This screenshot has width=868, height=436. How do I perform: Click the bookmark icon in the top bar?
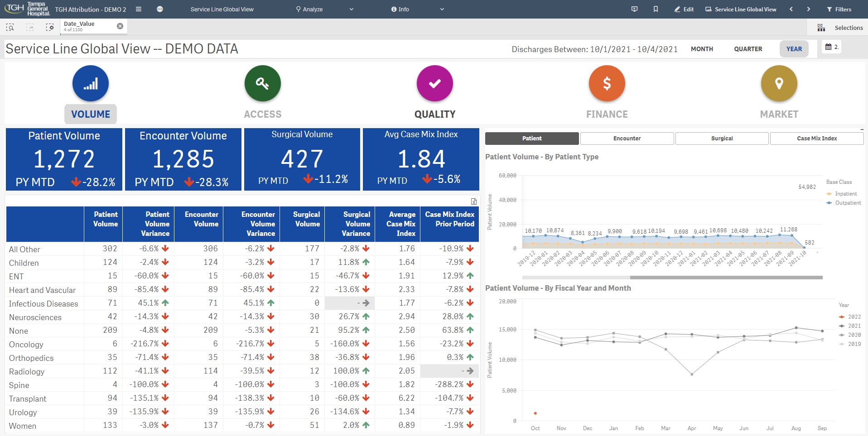(656, 9)
